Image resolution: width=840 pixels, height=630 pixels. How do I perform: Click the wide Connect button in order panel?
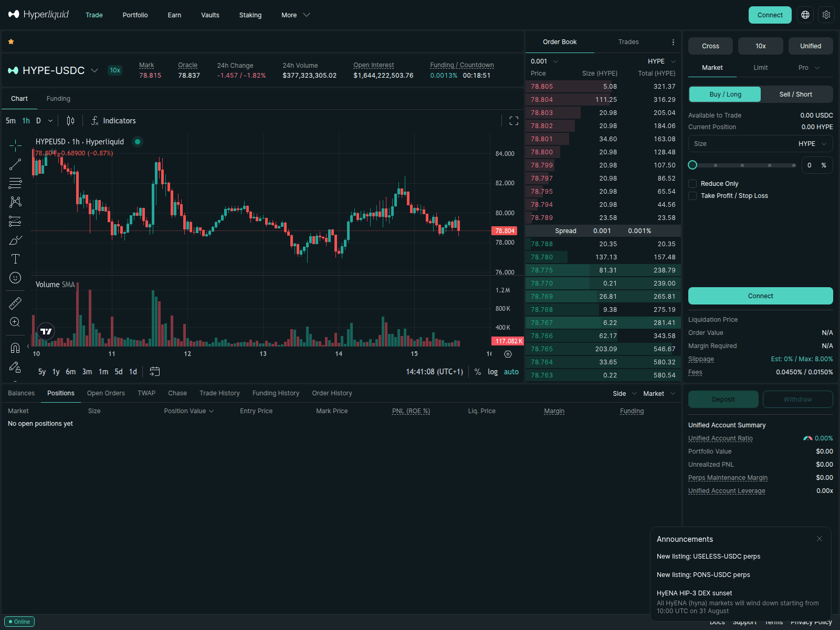[761, 296]
